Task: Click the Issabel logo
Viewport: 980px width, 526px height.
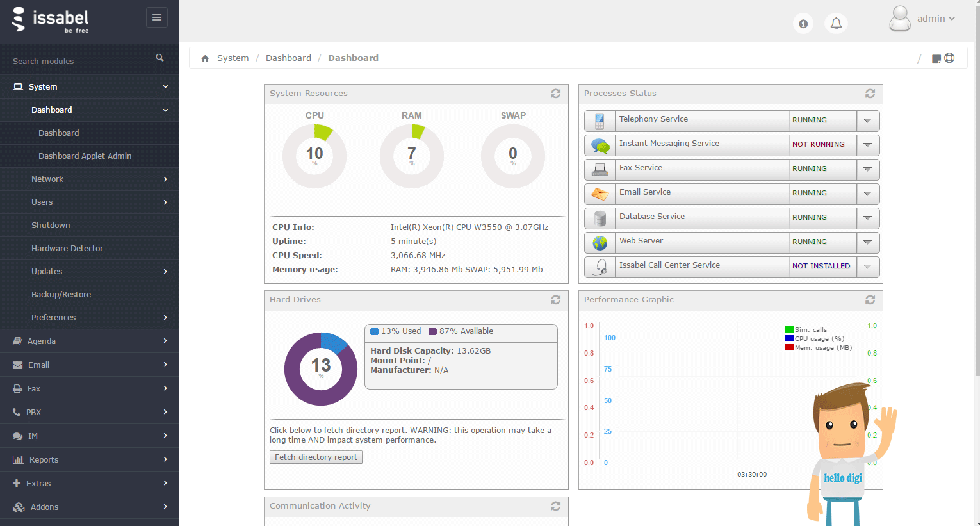Action: pos(51,20)
